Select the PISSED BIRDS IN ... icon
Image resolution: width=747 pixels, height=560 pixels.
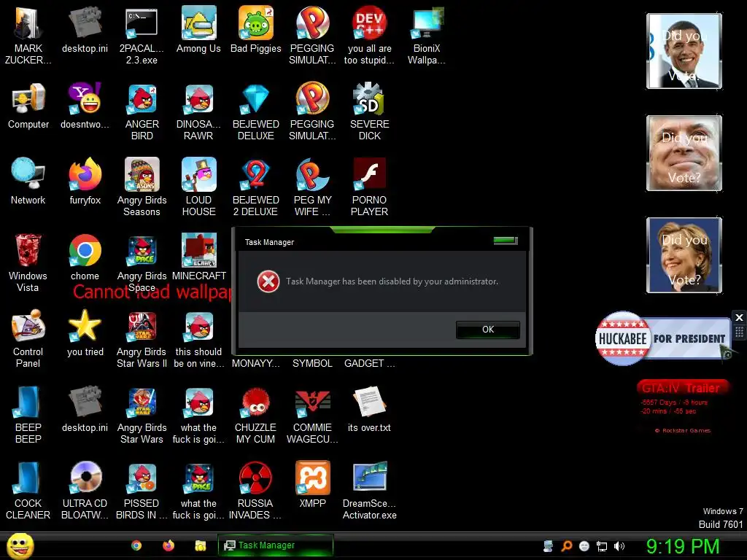click(142, 490)
